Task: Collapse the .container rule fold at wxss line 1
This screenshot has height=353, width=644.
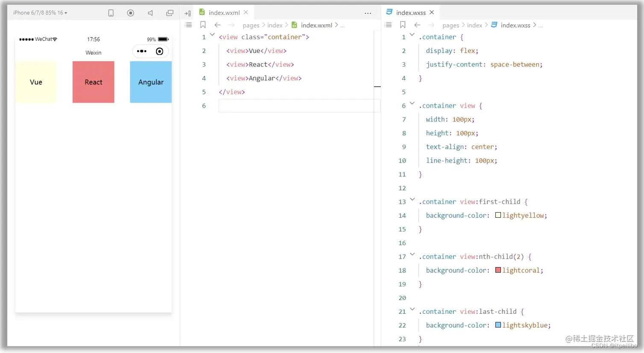Action: (412, 35)
